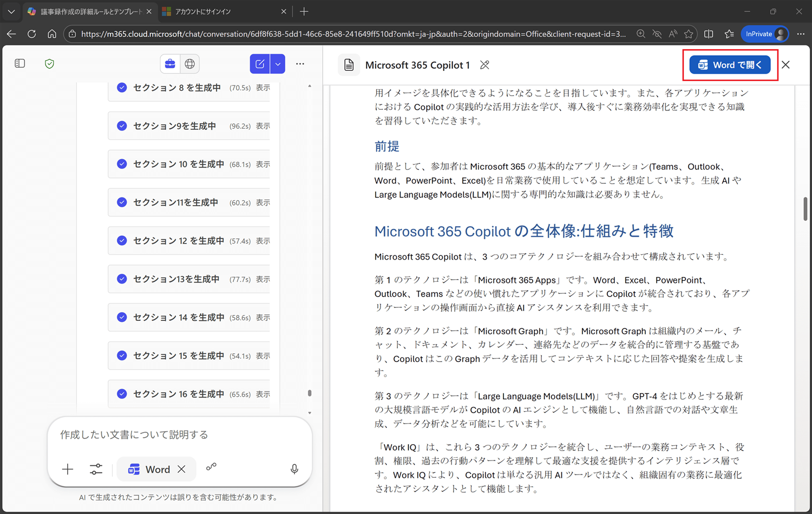The width and height of the screenshot is (812, 514).
Task: Toggle the conversation sidebar panel
Action: coord(19,63)
